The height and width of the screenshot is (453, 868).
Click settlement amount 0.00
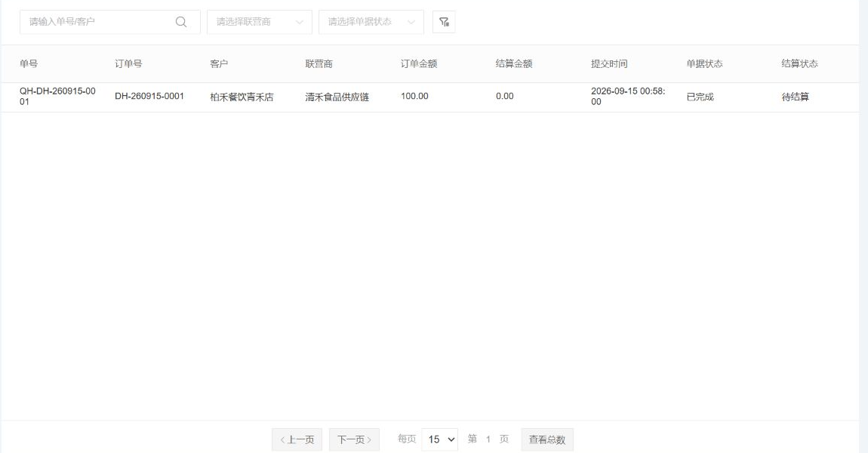(x=505, y=97)
